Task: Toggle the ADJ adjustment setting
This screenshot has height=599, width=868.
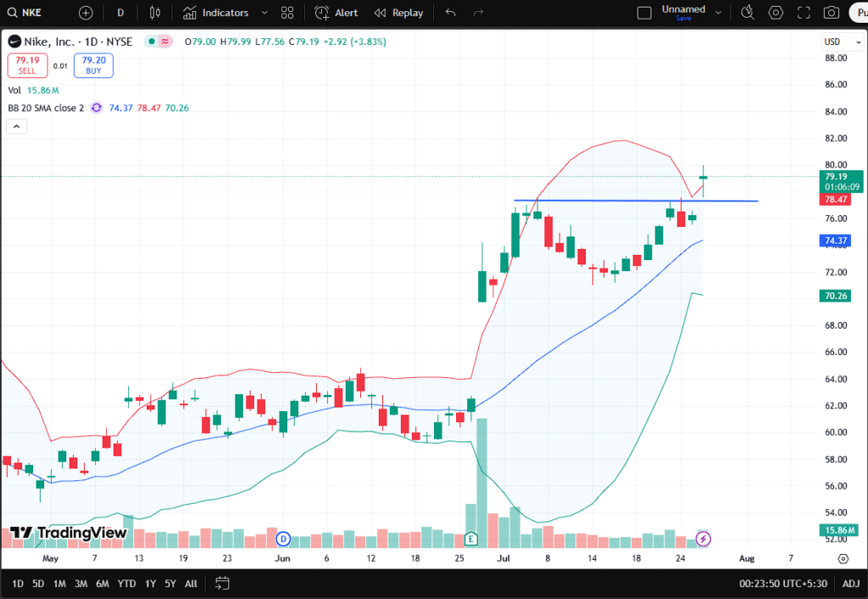Action: (851, 584)
